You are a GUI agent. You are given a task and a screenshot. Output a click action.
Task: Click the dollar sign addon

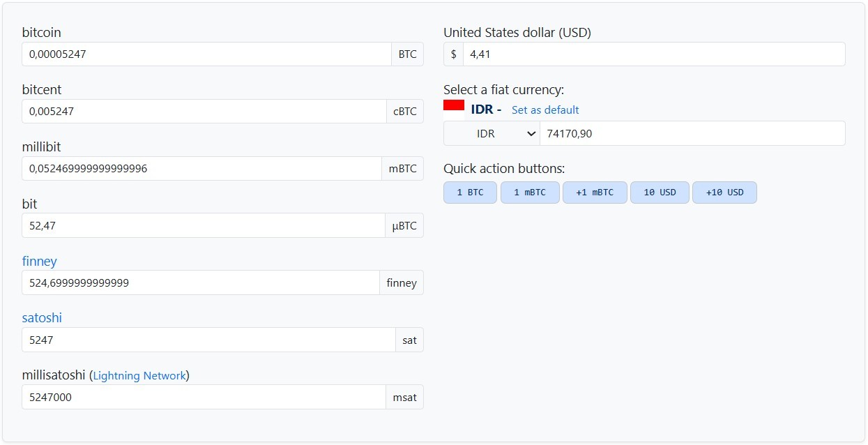[x=454, y=54]
